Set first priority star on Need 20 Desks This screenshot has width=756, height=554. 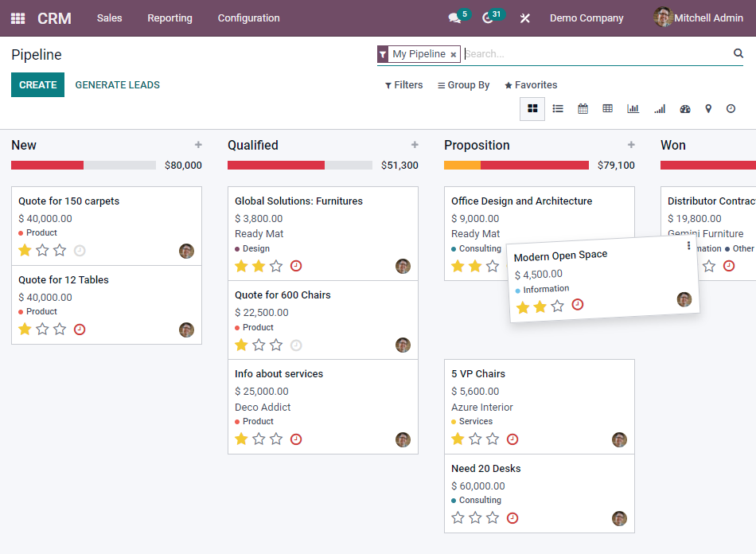[x=458, y=518]
